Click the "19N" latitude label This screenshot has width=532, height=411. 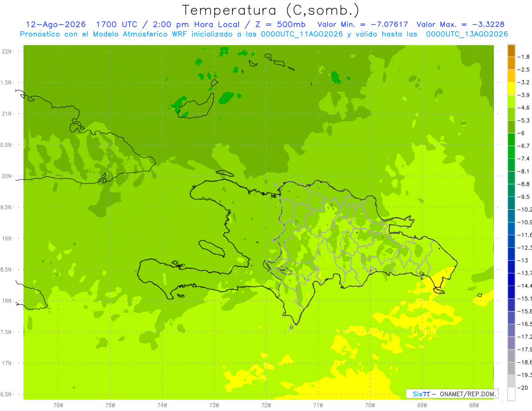point(7,238)
